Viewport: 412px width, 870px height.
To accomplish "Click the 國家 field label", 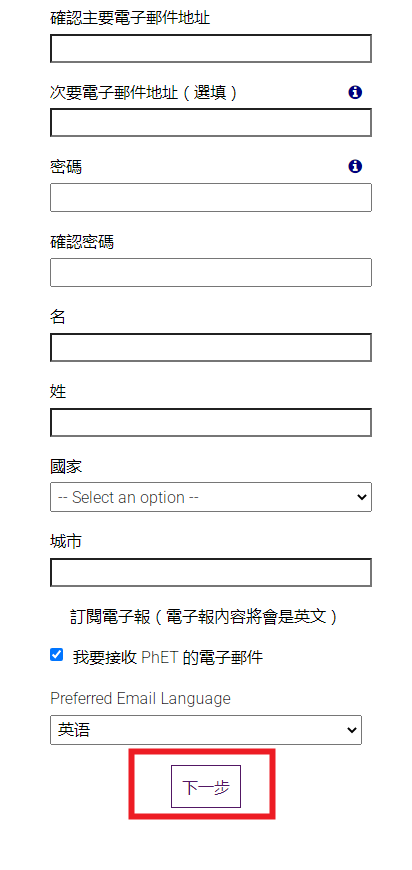I will click(66, 467).
